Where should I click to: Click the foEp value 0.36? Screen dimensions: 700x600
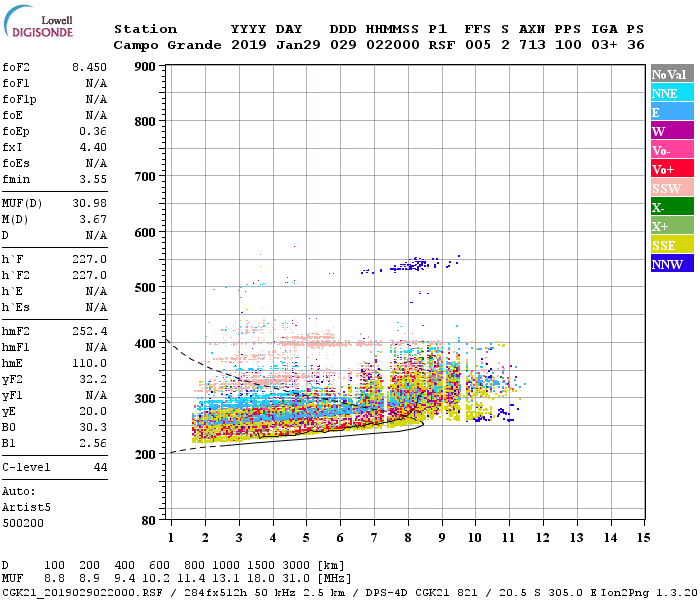[x=93, y=131]
